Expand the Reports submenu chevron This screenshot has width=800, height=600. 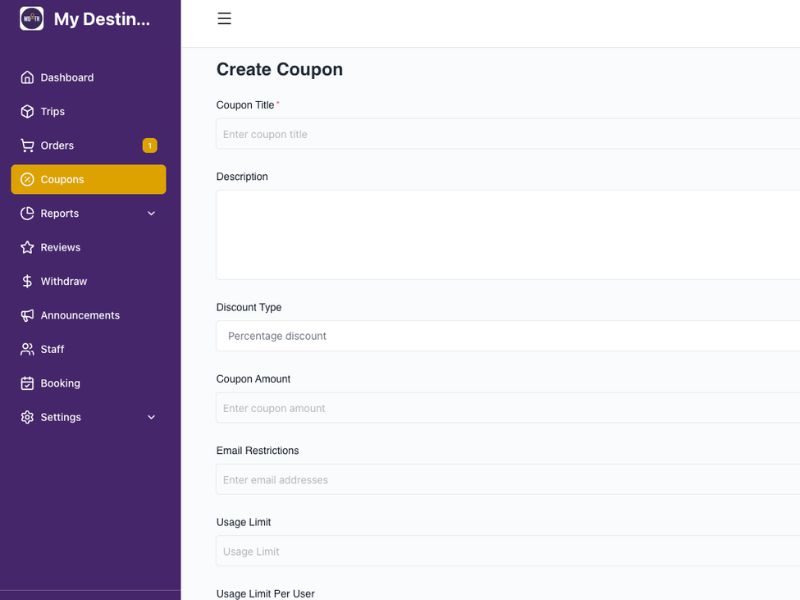(151, 213)
